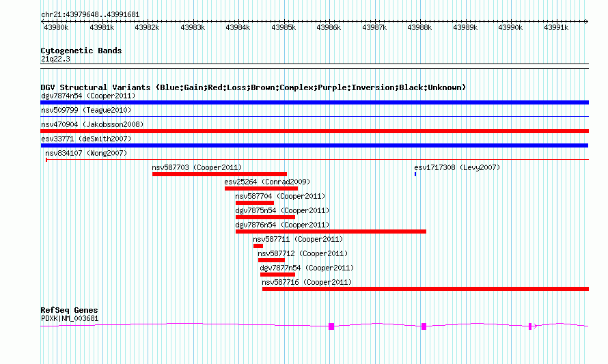Click nsv587704 (Cooper2011) label
This screenshot has width=608, height=364.
[x=280, y=196]
